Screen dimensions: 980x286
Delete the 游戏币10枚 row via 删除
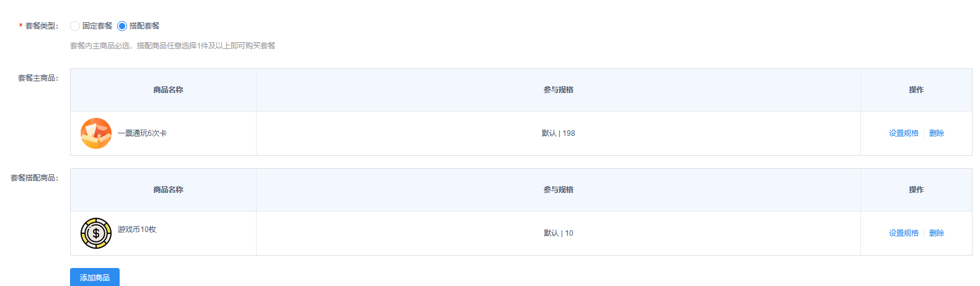tap(937, 233)
